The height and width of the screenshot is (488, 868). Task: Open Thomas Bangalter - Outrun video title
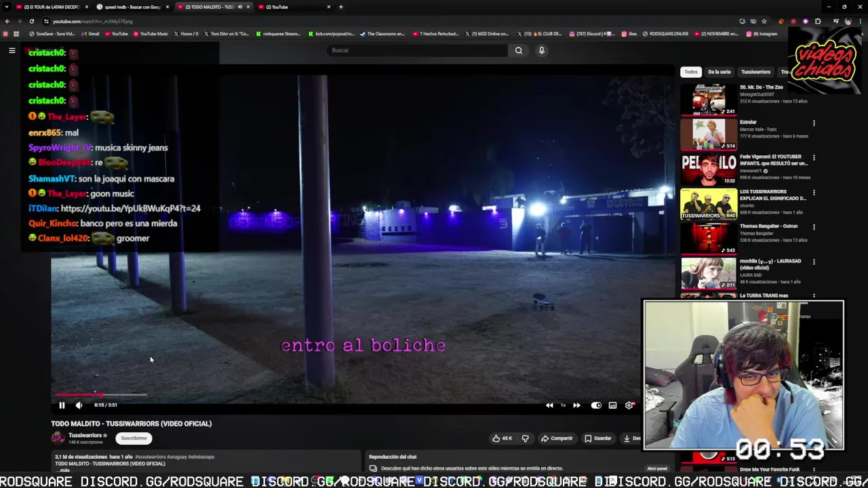[x=768, y=226]
